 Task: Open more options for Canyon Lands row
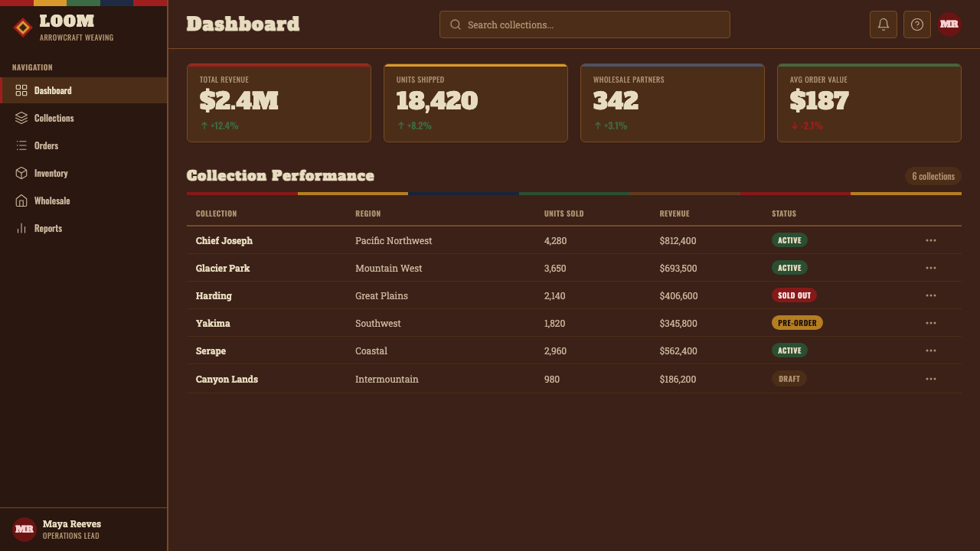pos(931,379)
